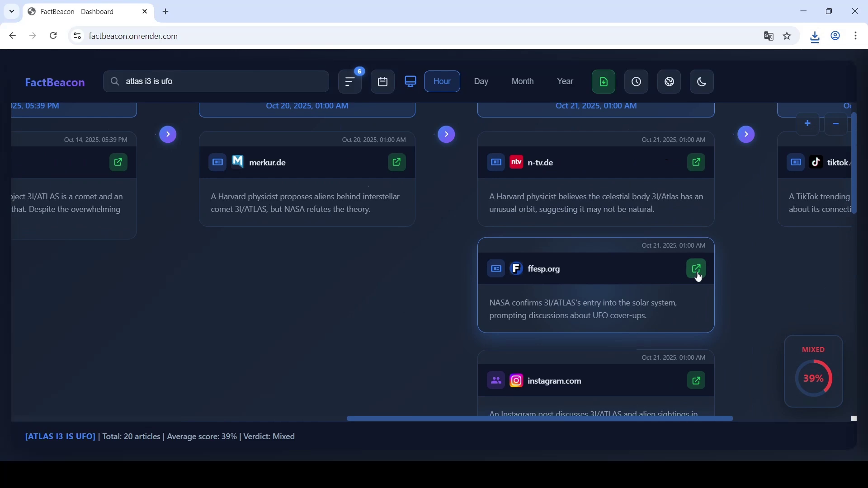This screenshot has width=868, height=488.
Task: Expand the arrow before Oct 20 column
Action: tap(168, 134)
